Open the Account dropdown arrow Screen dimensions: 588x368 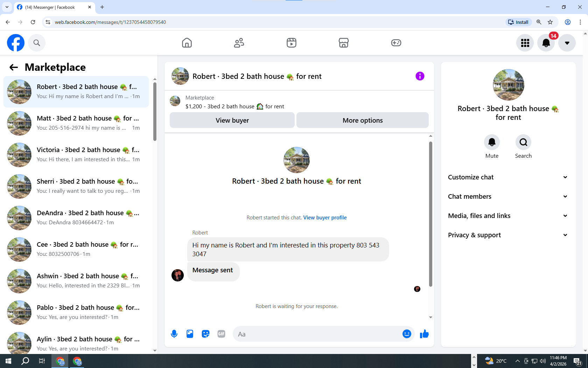point(567,43)
